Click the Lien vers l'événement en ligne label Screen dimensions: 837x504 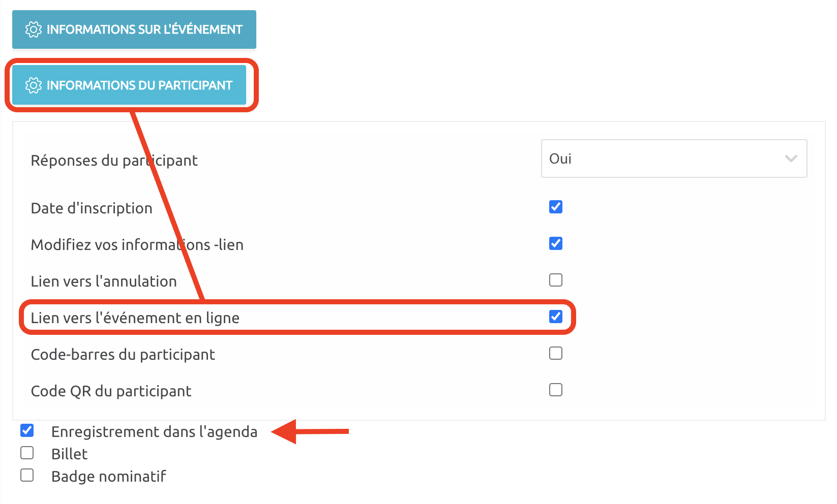(x=135, y=318)
